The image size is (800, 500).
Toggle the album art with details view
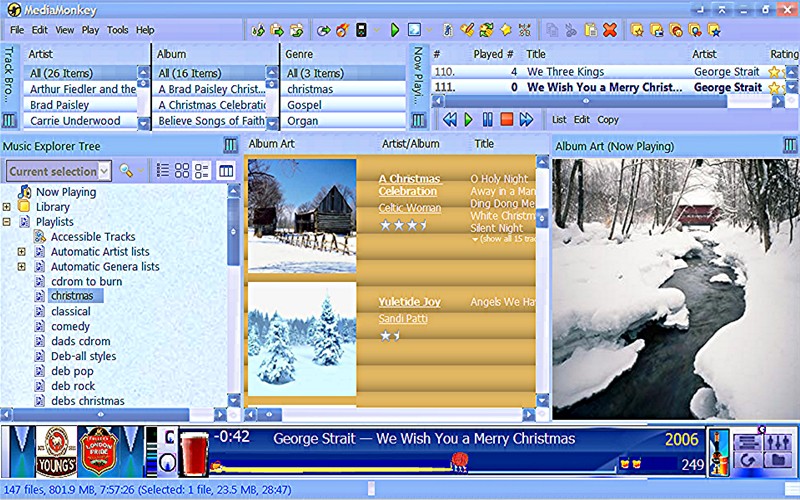pyautogui.click(x=202, y=171)
